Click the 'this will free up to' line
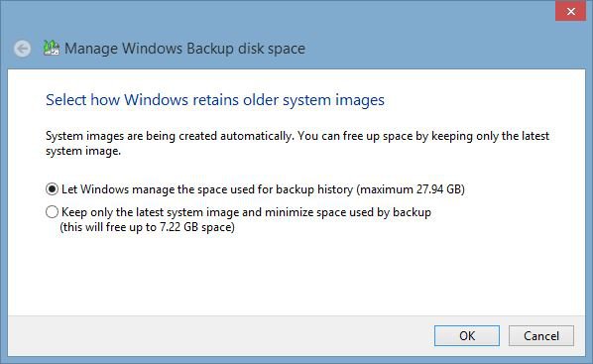This screenshot has height=364, width=593. pyautogui.click(x=147, y=227)
